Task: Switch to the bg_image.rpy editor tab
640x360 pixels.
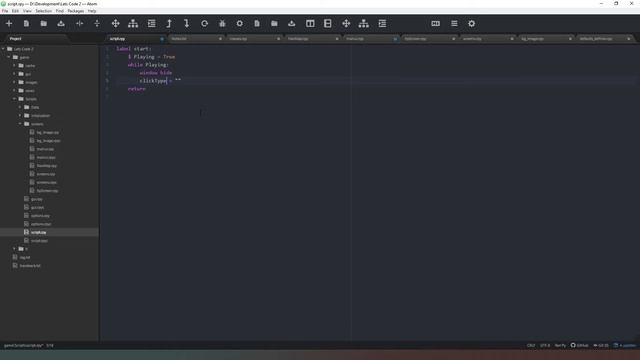Action: point(545,39)
